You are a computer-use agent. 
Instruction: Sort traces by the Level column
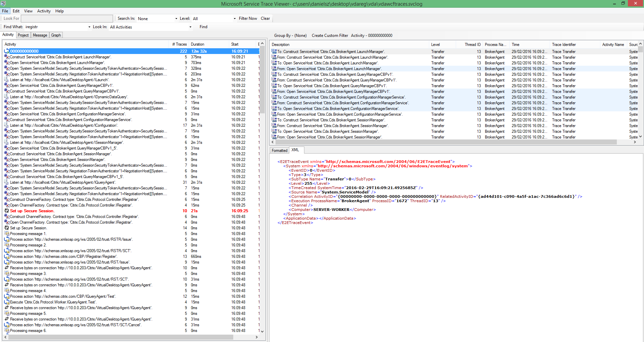pyautogui.click(x=443, y=45)
